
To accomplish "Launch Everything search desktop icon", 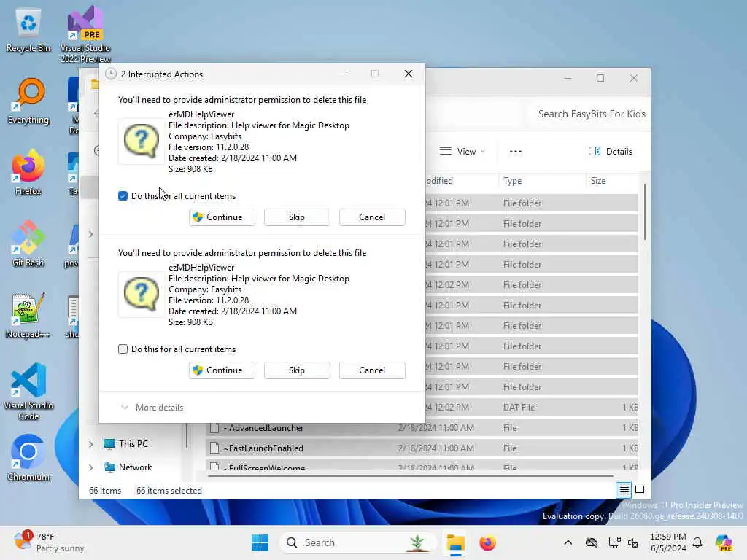I will 28,101.
